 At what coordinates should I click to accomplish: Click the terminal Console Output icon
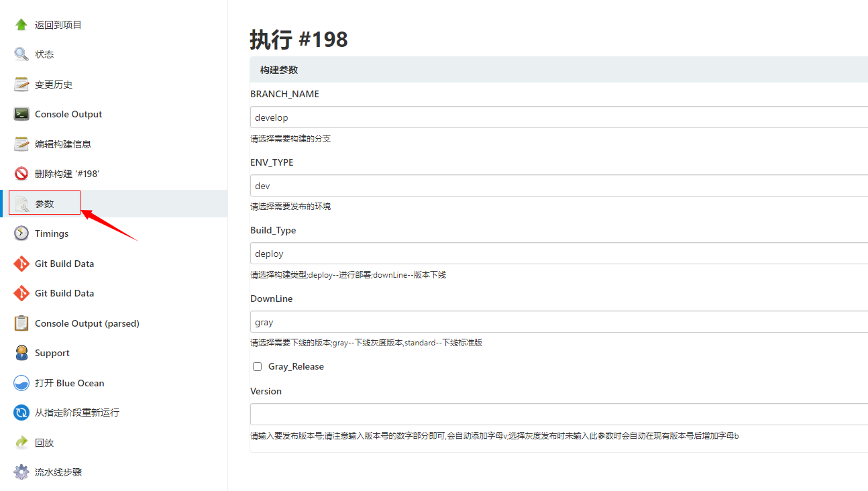[x=21, y=114]
